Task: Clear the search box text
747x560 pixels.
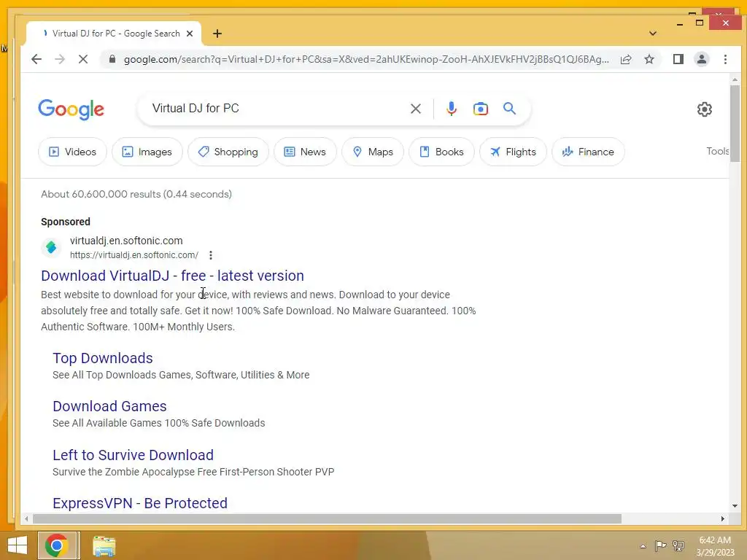Action: coord(415,109)
